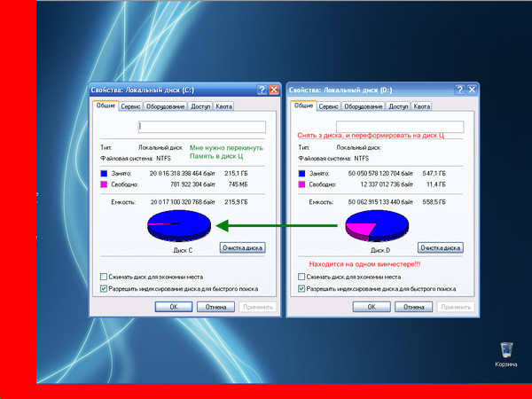Click the '215,1 ГБ' used value for disk C
This screenshot has width=532, height=399.
tap(236, 174)
